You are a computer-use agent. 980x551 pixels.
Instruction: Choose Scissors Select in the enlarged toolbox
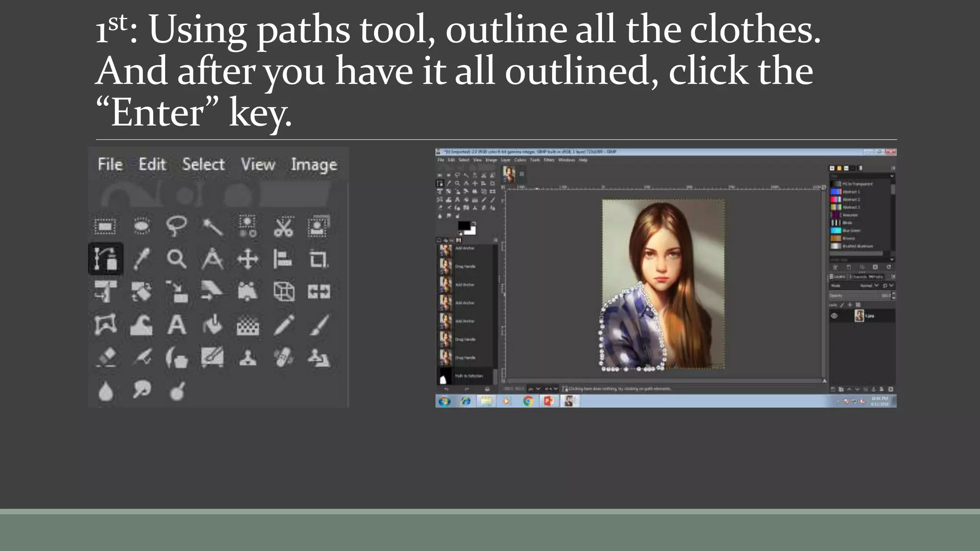click(x=283, y=227)
